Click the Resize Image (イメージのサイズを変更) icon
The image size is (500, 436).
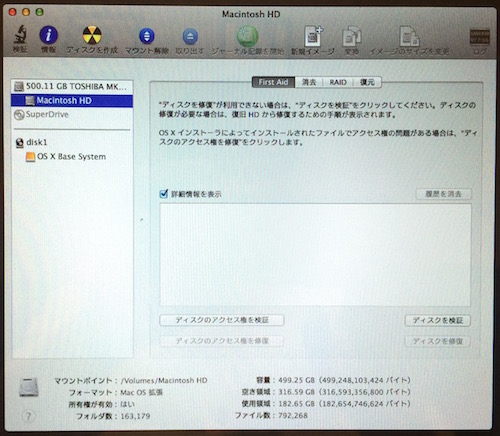click(409, 36)
